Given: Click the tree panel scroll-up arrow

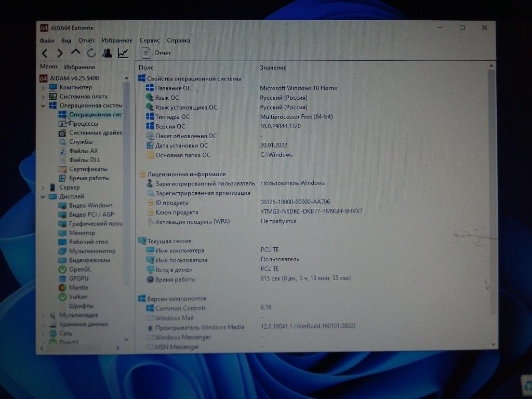Looking at the screenshot, I should point(126,78).
